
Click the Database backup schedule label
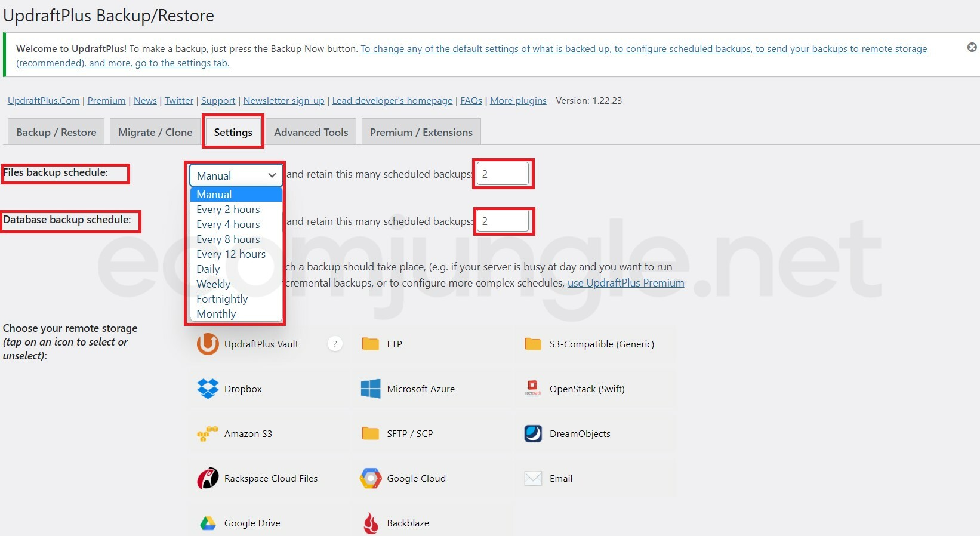[x=67, y=220]
